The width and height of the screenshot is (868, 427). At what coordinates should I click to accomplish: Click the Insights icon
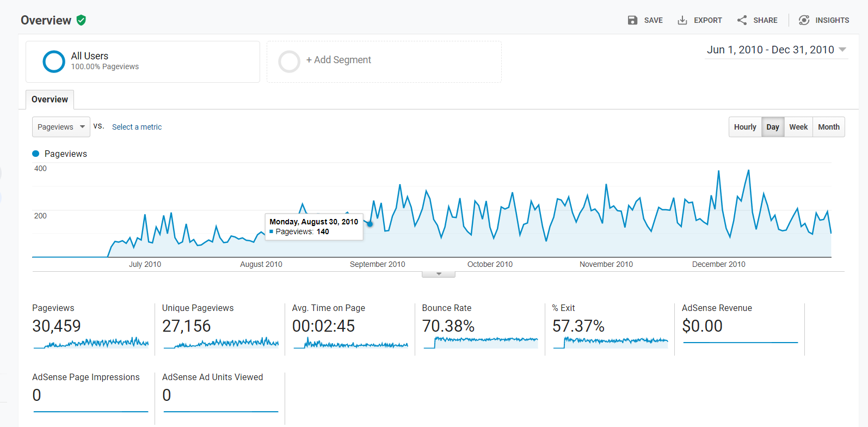point(804,20)
